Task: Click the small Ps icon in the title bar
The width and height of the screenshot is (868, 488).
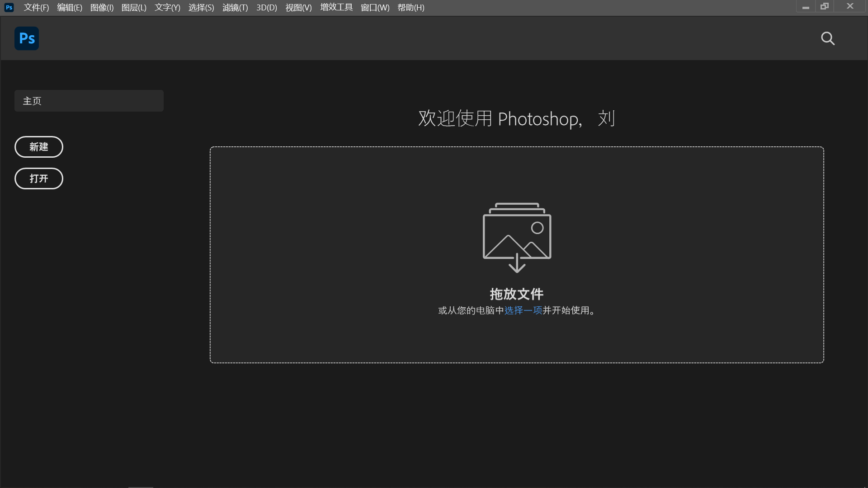Action: click(9, 7)
